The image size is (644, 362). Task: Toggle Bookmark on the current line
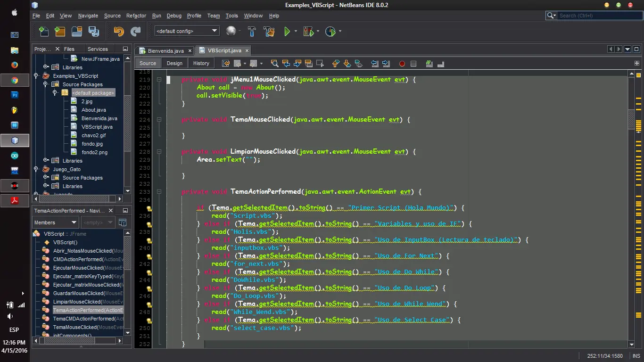(x=358, y=64)
